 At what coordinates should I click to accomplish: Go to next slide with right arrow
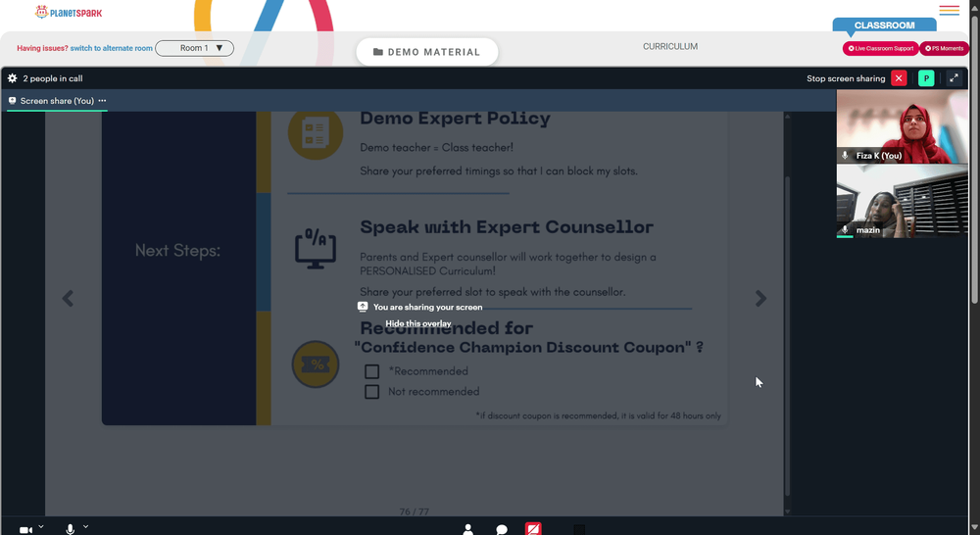760,299
